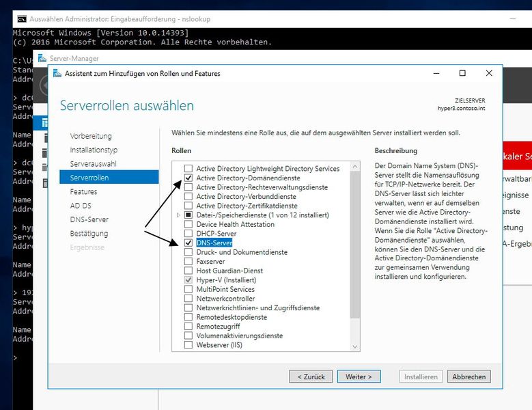
Task: Click the Zurück button
Action: (311, 377)
